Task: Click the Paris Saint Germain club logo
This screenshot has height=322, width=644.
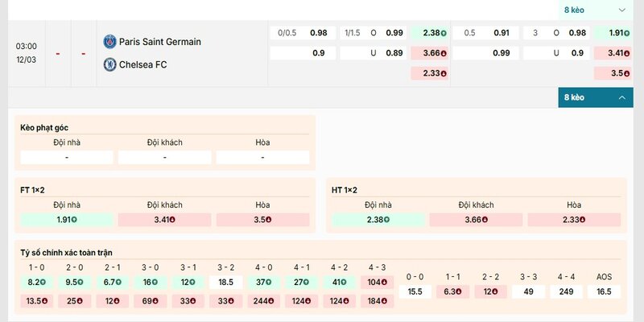Action: point(109,41)
